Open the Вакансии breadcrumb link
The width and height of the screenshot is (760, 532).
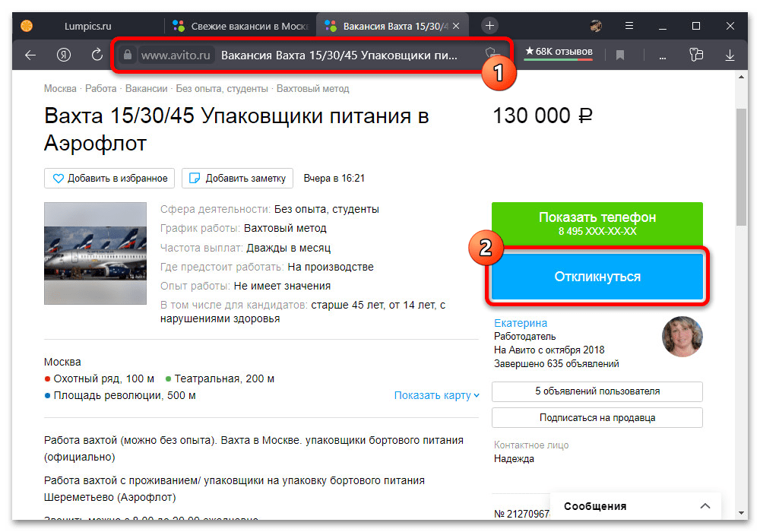click(147, 89)
